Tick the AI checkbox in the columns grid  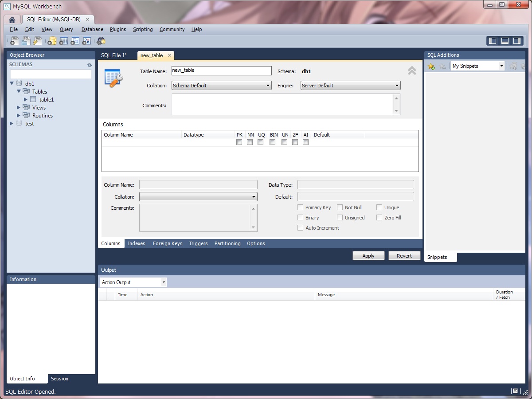[305, 142]
